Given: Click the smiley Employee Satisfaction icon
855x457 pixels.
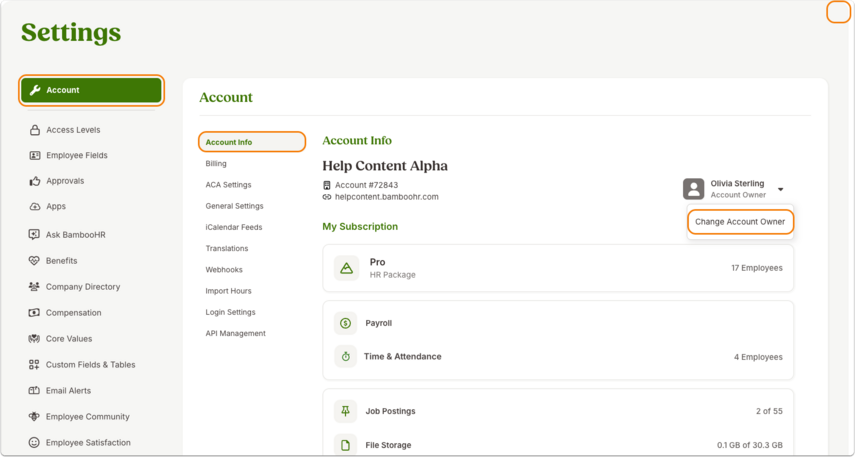Looking at the screenshot, I should coord(34,442).
